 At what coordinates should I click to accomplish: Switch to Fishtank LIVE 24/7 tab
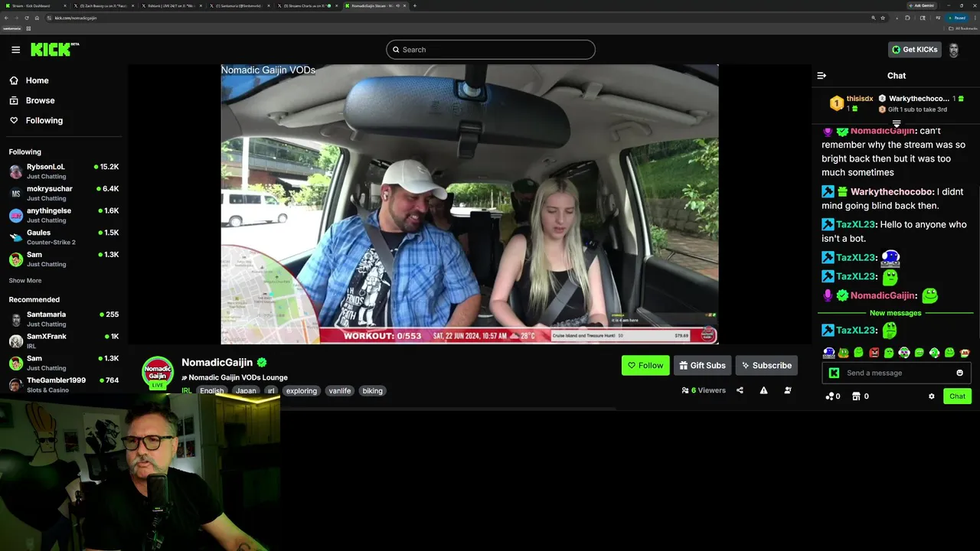(x=173, y=5)
